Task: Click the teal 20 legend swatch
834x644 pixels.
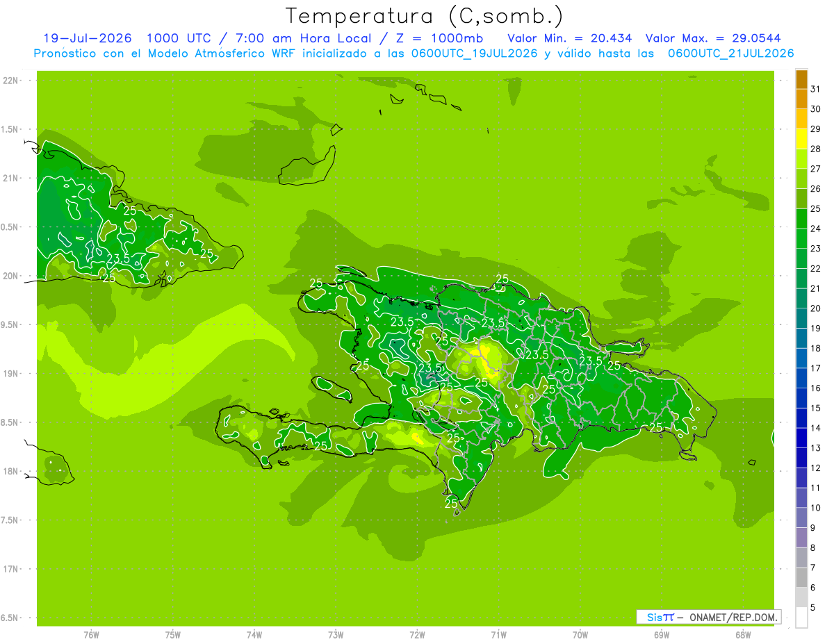Action: [x=801, y=299]
